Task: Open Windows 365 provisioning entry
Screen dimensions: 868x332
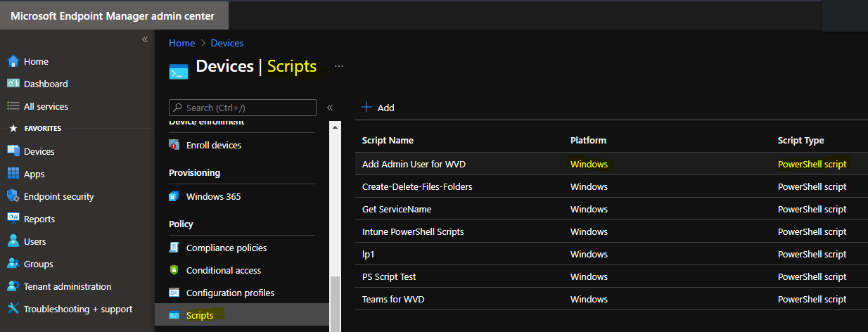Action: tap(214, 196)
